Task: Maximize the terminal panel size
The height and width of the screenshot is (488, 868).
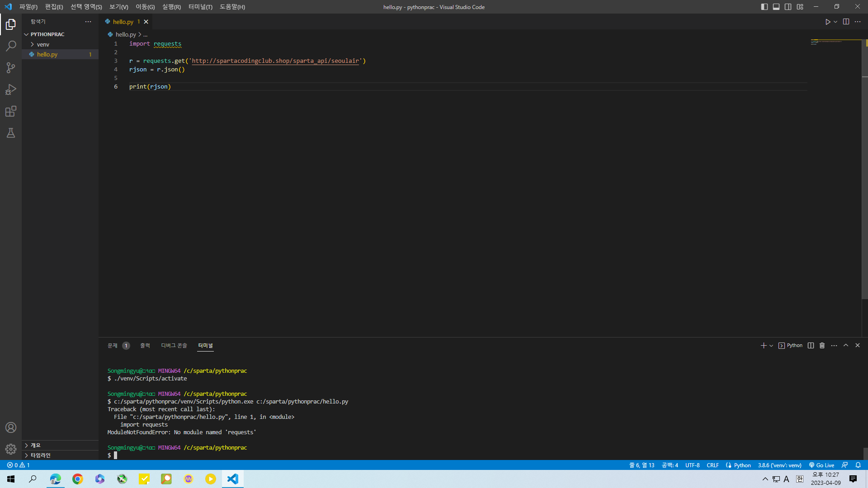Action: tap(846, 346)
